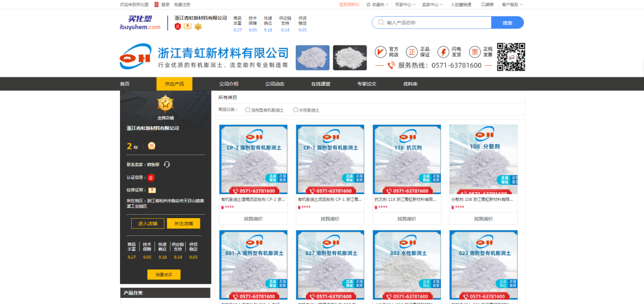The height and width of the screenshot is (304, 644).
Task: Click the 正品保证 badge icon
Action: click(411, 52)
